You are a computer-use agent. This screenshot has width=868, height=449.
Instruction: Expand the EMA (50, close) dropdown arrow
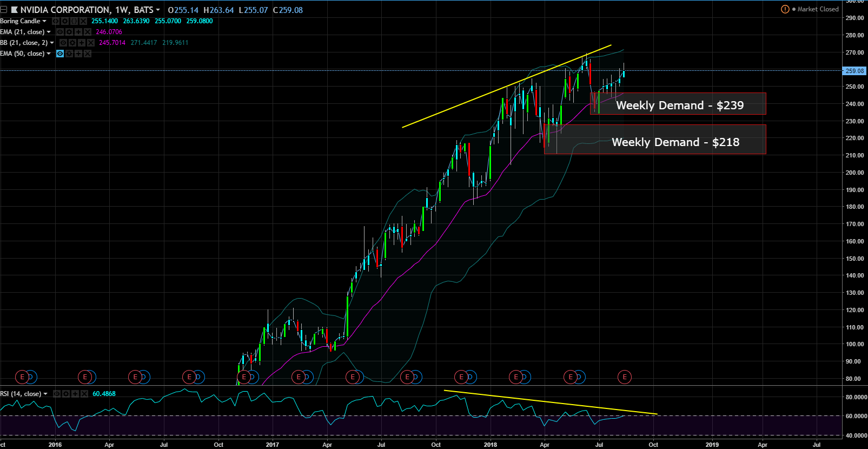coord(49,54)
